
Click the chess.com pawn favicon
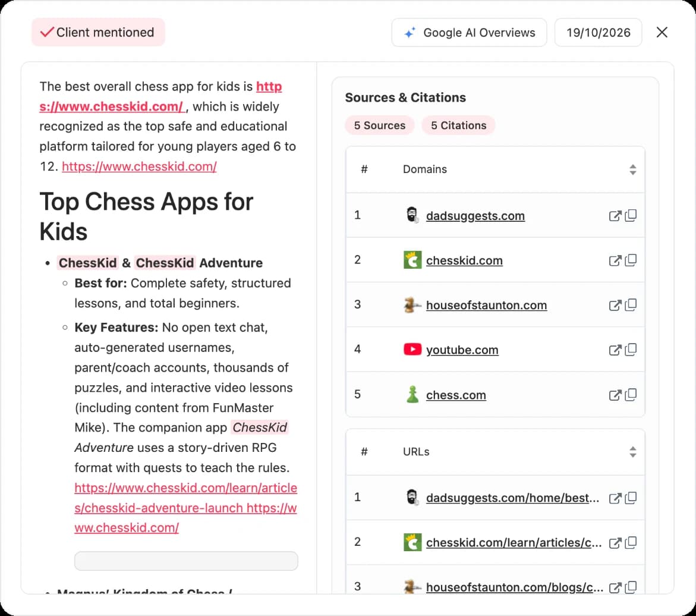click(412, 394)
